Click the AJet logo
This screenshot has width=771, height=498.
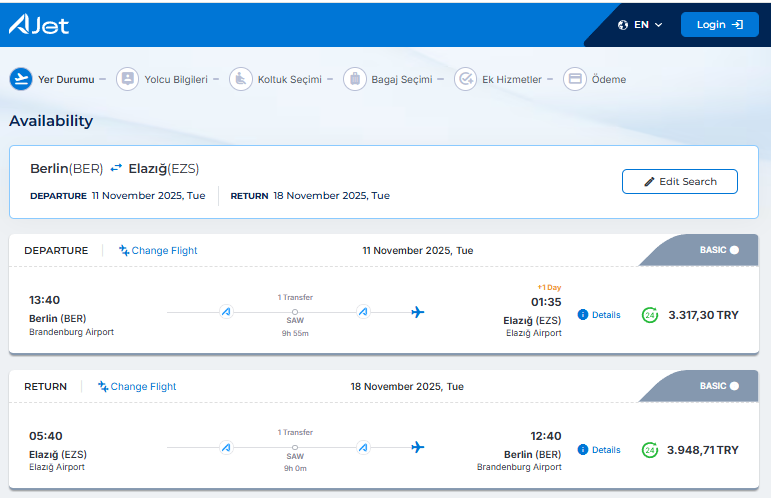39,24
